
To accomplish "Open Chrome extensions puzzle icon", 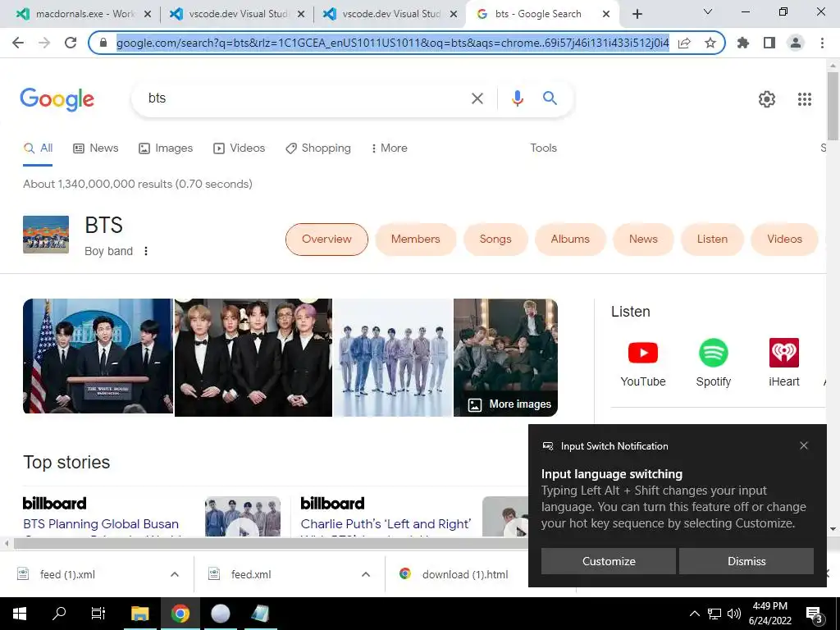I will pyautogui.click(x=743, y=43).
